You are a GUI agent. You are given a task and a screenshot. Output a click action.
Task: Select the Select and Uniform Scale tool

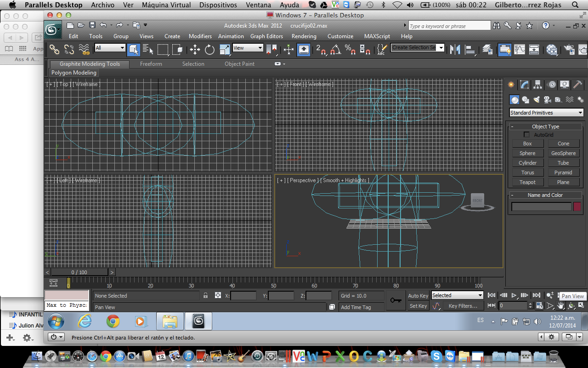click(225, 49)
